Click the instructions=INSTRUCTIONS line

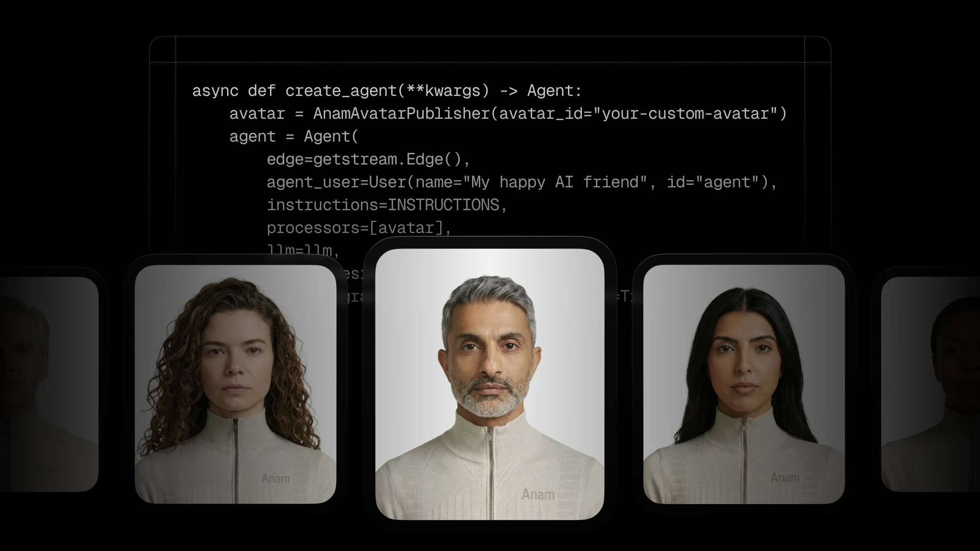tap(386, 205)
